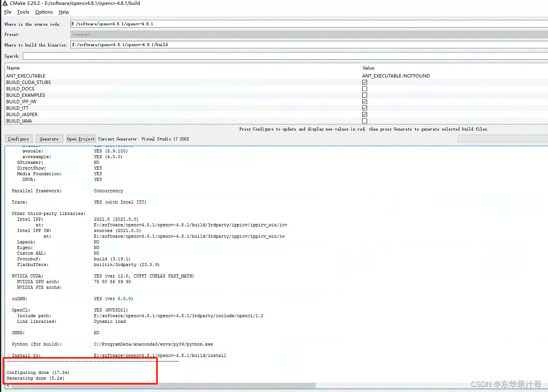The image size is (548, 392).
Task: Click the 'Configuring done (17.8s)' log line
Action: (x=38, y=372)
